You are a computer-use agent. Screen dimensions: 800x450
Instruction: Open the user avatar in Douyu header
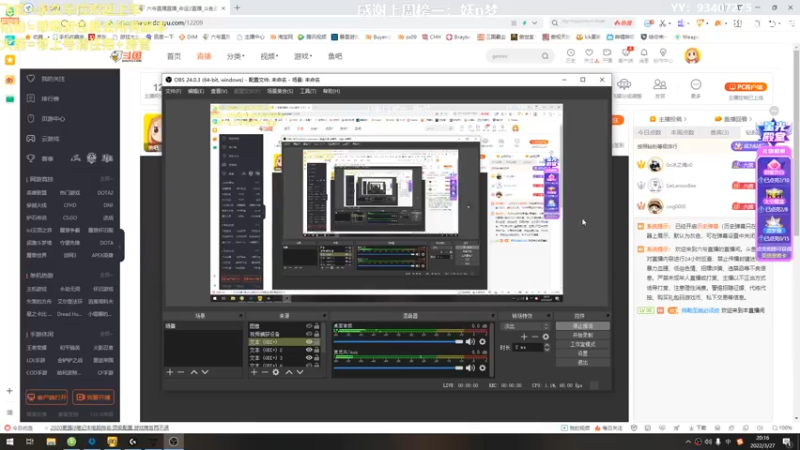[692, 56]
